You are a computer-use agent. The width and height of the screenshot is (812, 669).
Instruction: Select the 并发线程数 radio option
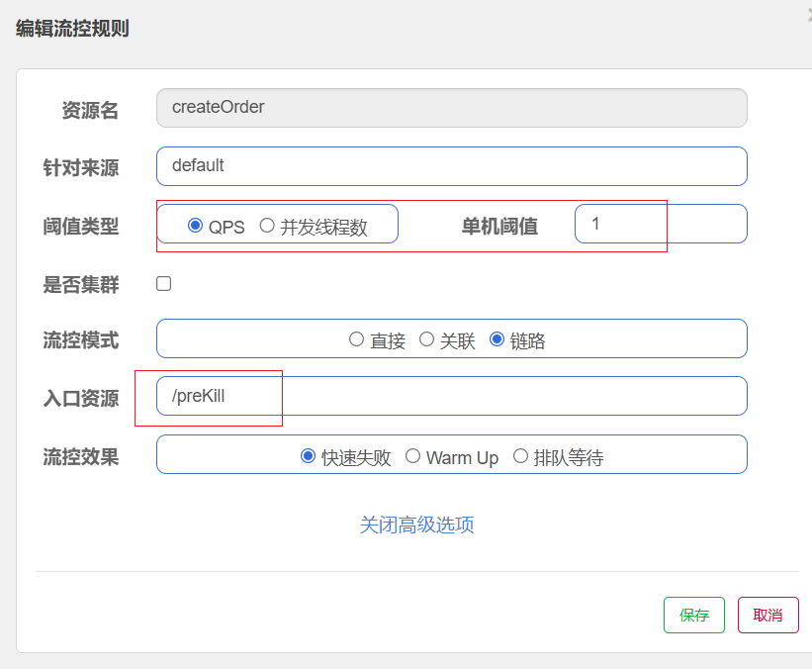pyautogui.click(x=267, y=226)
